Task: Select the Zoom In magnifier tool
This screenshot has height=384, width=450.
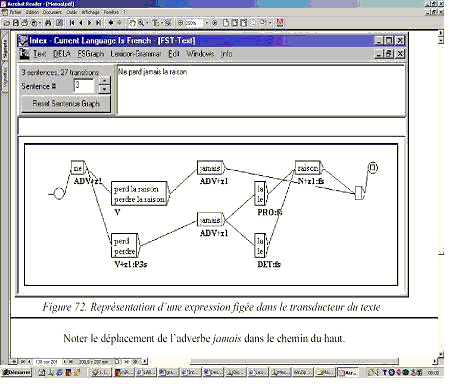Action: pos(141,23)
